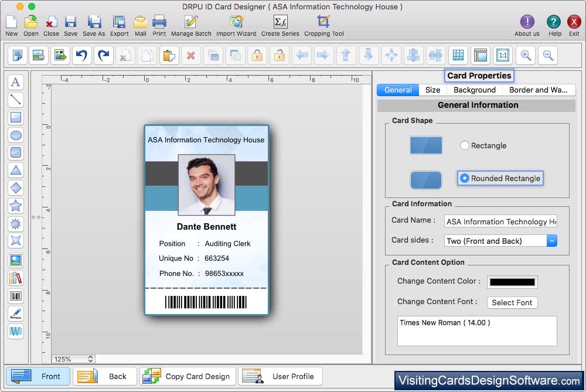Switch to Border and Watermark tab
Image resolution: width=586 pixels, height=392 pixels.
[x=538, y=90]
